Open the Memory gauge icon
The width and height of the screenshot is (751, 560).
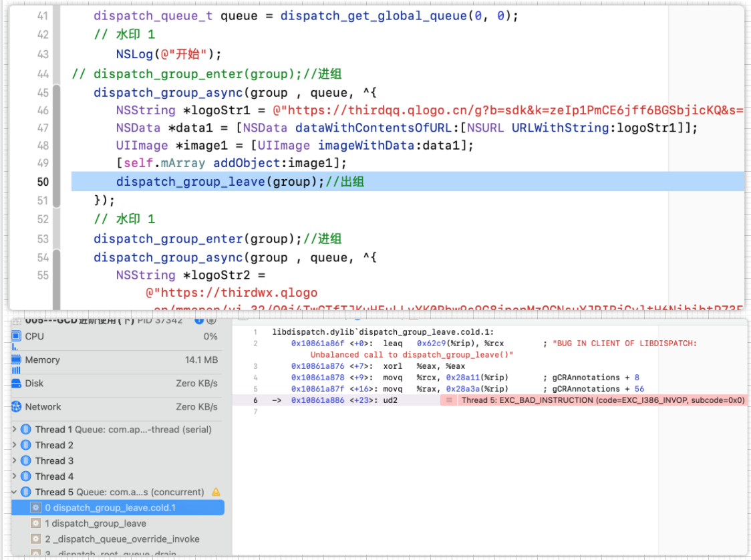click(16, 360)
